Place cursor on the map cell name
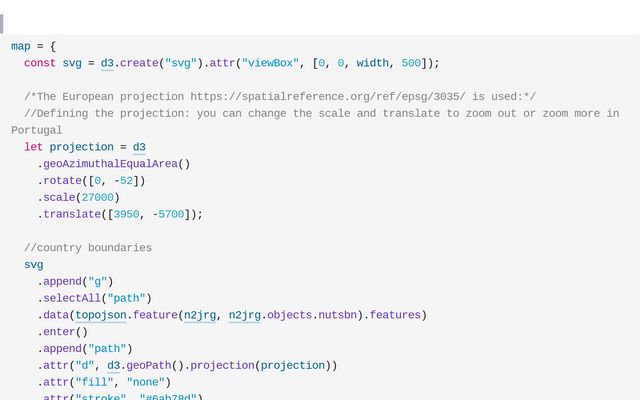 coord(21,46)
